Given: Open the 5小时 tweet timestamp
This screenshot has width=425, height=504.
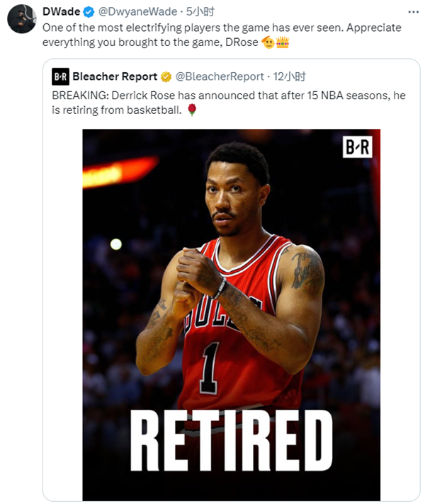Looking at the screenshot, I should [200, 11].
